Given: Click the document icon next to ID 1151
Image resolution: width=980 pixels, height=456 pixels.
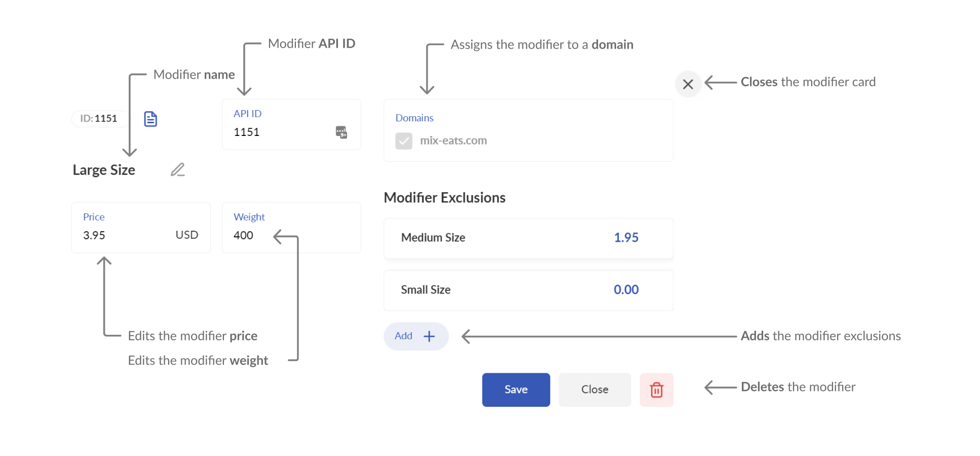Looking at the screenshot, I should [150, 119].
